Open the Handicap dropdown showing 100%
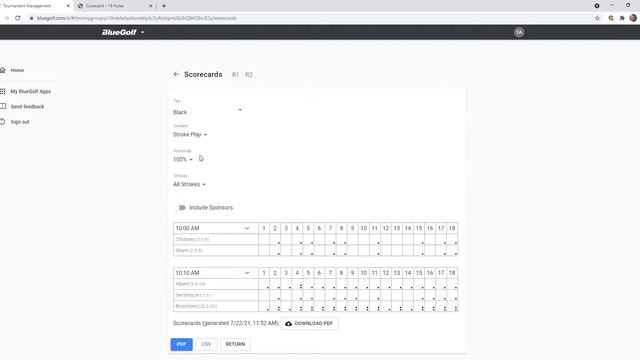 [x=183, y=159]
